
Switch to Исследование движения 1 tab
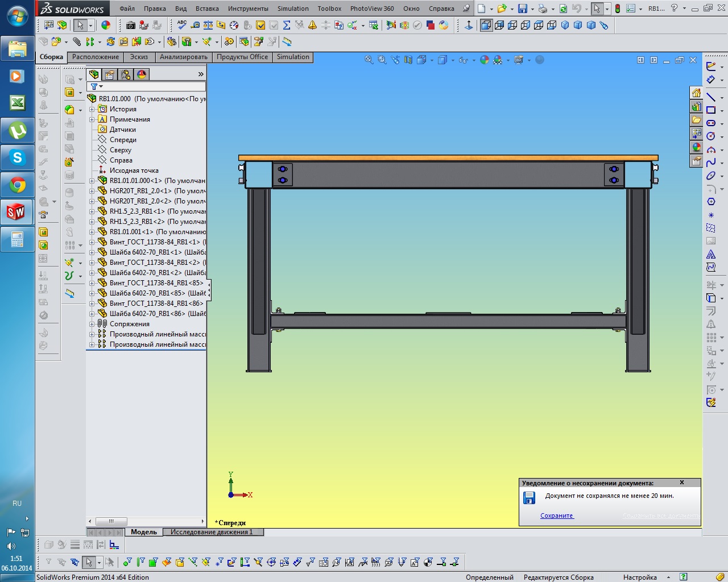pyautogui.click(x=212, y=532)
